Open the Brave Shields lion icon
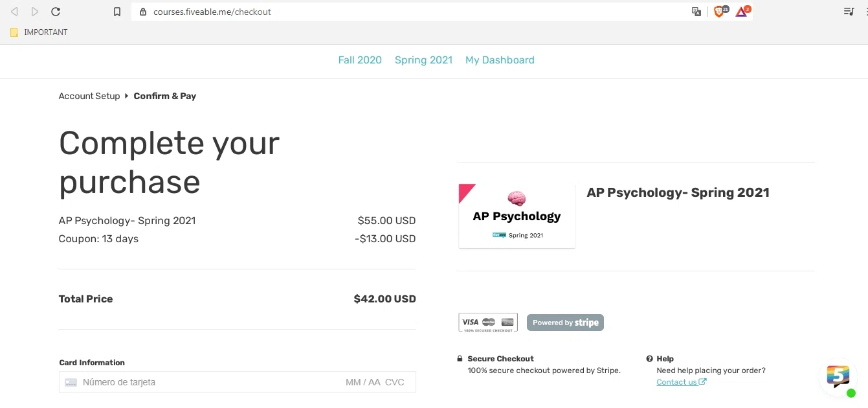868x408 pixels. [720, 12]
